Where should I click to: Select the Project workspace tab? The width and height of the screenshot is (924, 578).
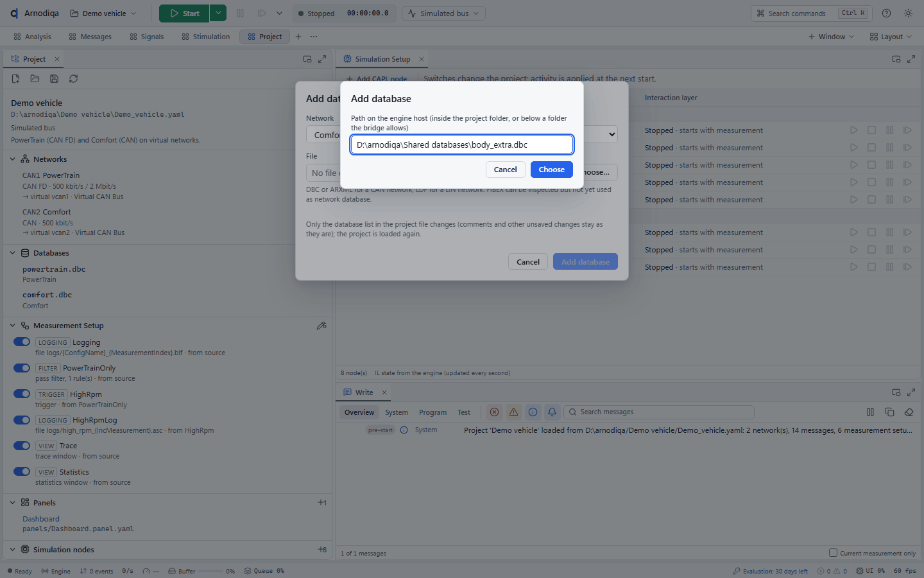click(x=264, y=37)
